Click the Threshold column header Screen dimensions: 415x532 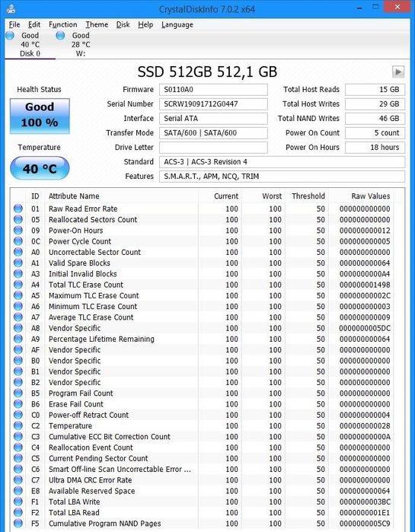tap(308, 196)
